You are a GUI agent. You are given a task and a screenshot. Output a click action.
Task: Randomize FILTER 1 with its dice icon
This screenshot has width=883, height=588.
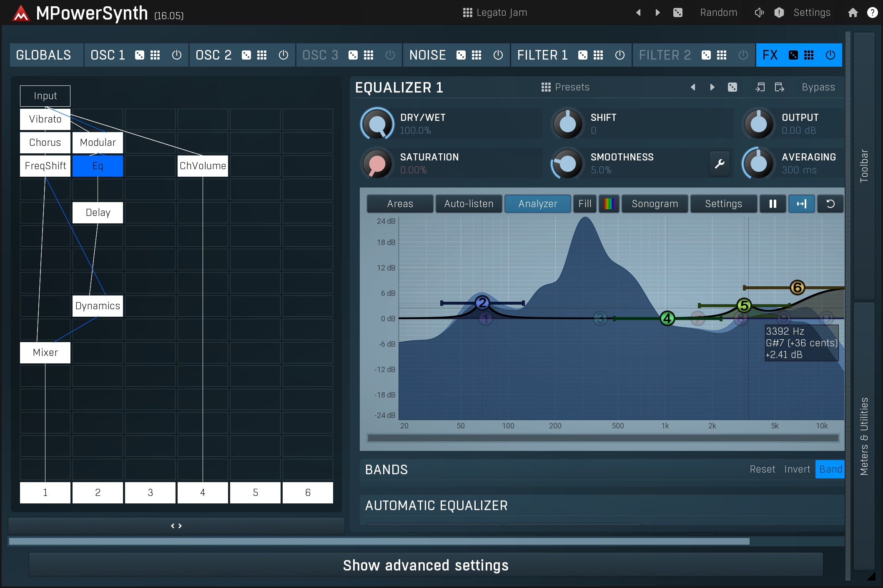tap(583, 55)
